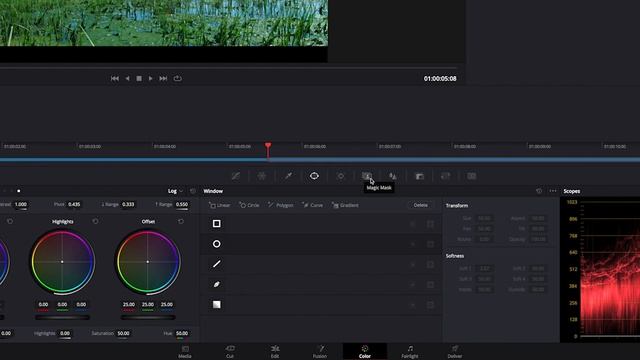The image size is (640, 360).
Task: Click the square linear window shape
Action: coord(217,224)
